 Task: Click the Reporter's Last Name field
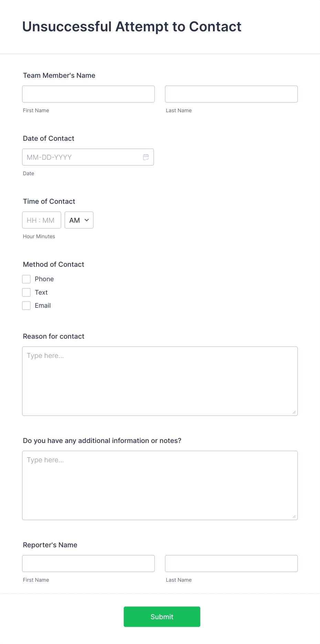pyautogui.click(x=231, y=563)
